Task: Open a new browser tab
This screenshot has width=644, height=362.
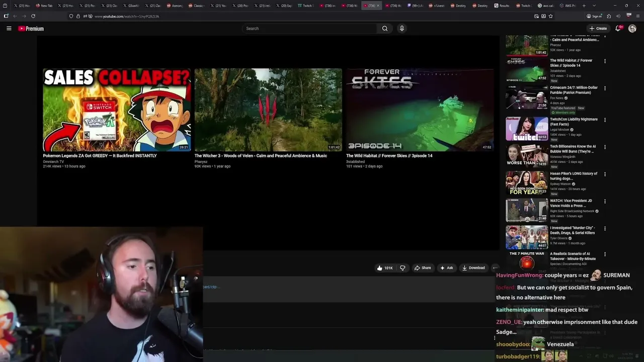Action: (x=584, y=6)
